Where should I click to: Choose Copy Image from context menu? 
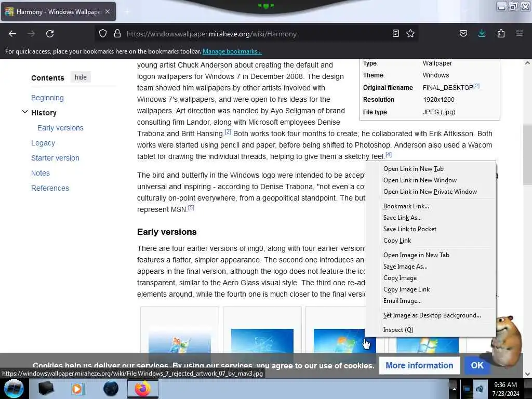coord(430,278)
